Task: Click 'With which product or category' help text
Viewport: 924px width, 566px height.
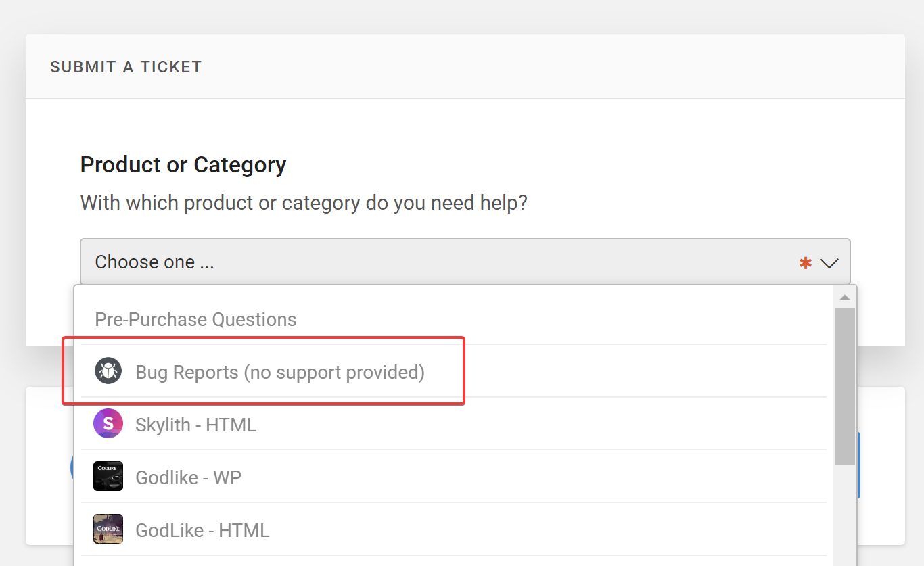Action: [x=304, y=203]
